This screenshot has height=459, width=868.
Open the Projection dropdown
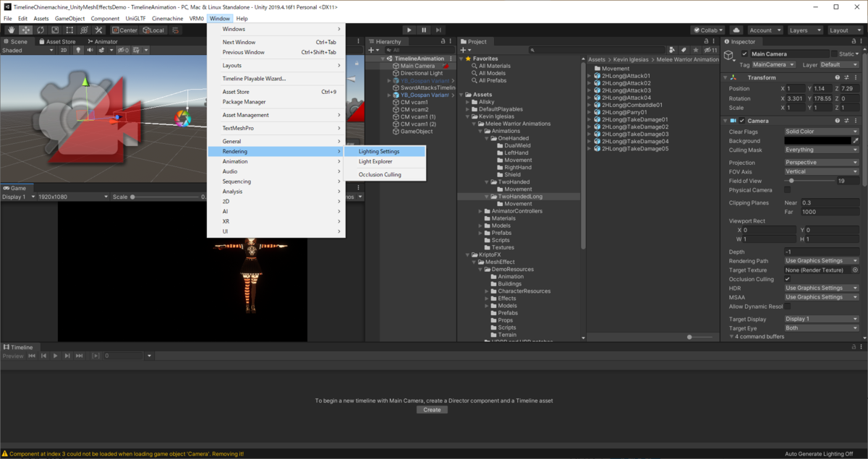point(822,163)
